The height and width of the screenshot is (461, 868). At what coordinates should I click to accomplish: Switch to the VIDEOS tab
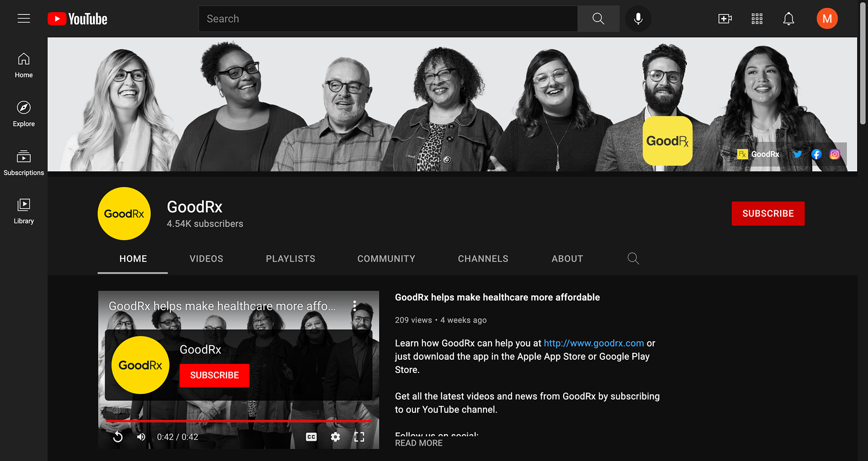[206, 259]
